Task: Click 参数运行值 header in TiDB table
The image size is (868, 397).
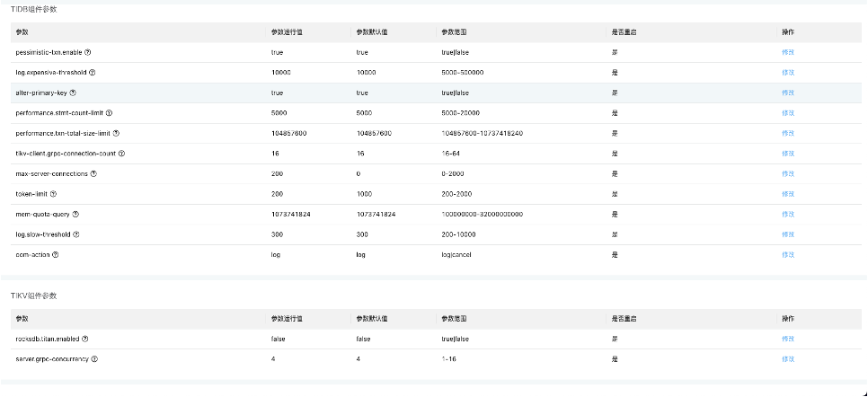Action: coord(287,32)
